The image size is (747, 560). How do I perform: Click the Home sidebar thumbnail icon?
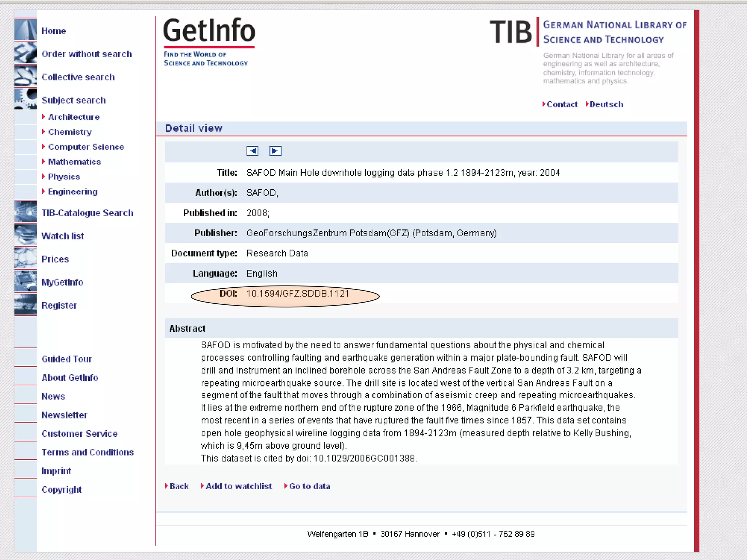point(26,30)
